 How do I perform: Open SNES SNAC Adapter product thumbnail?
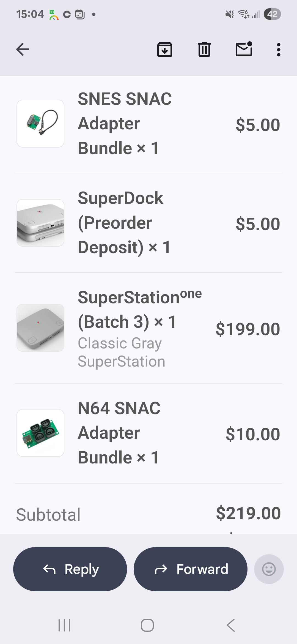tap(40, 124)
